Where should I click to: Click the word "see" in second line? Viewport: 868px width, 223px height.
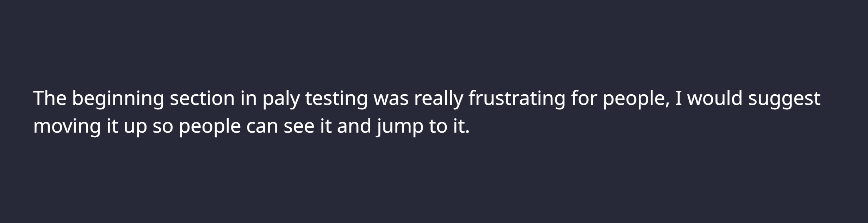point(299,127)
